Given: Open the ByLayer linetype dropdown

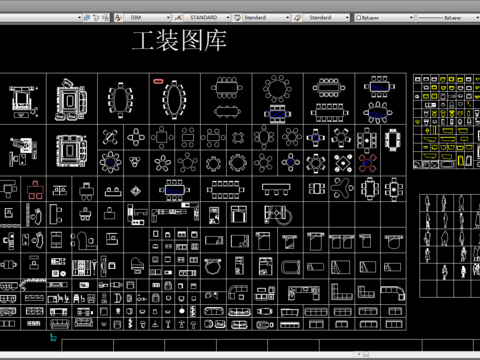Looking at the screenshot, I should tap(448, 18).
